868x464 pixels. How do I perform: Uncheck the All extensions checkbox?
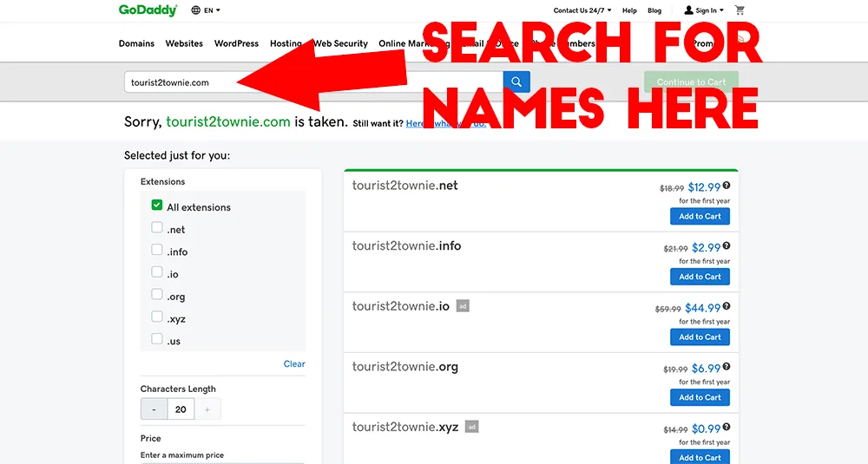pos(157,206)
